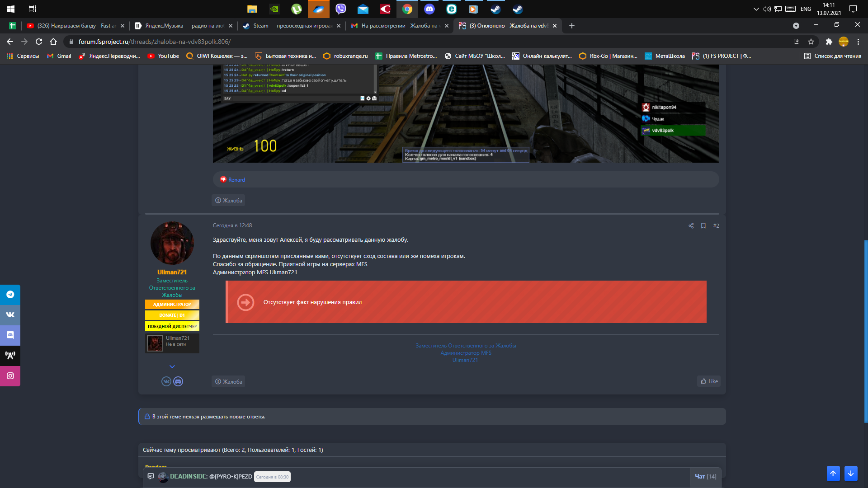Viewport: 868px width, 488px height.
Task: Click the game screenshot image in the first post
Action: point(466,113)
